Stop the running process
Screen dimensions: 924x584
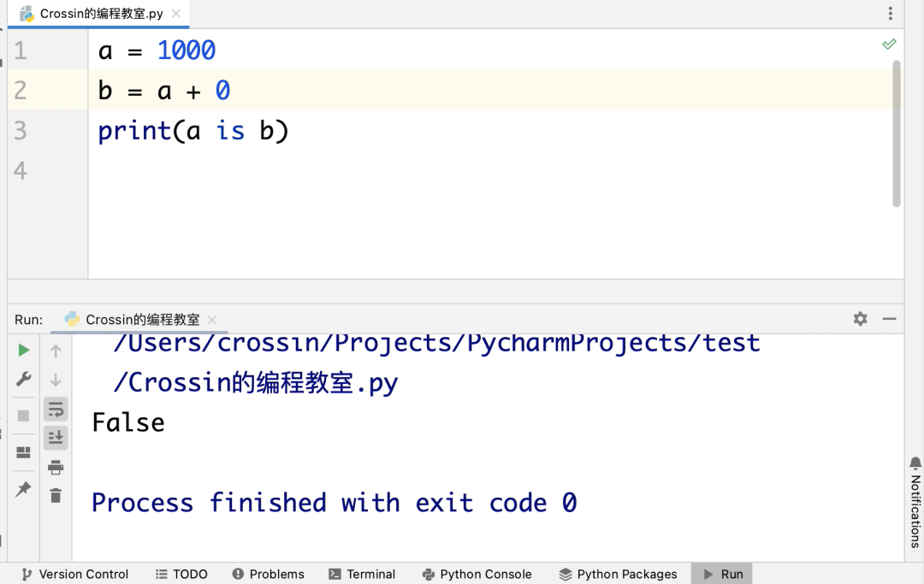point(24,416)
